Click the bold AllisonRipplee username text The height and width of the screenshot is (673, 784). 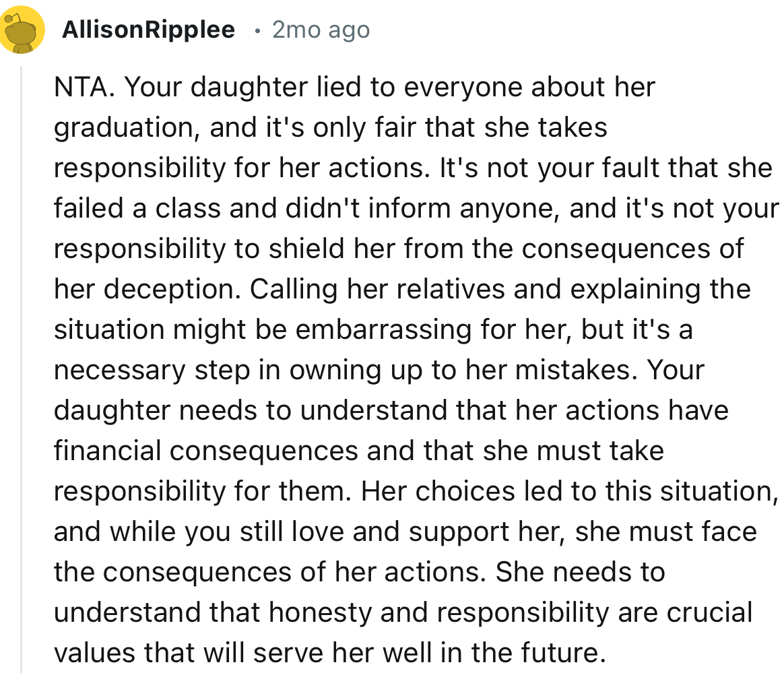click(x=148, y=29)
